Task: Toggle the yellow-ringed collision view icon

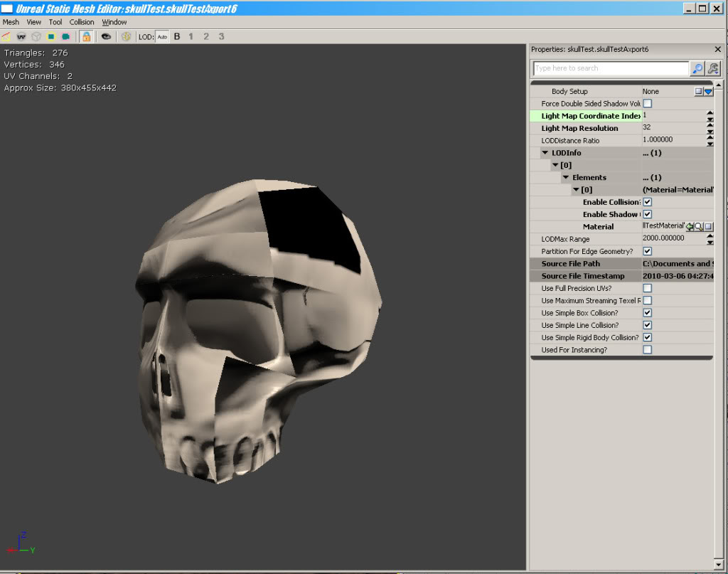Action: [x=51, y=36]
